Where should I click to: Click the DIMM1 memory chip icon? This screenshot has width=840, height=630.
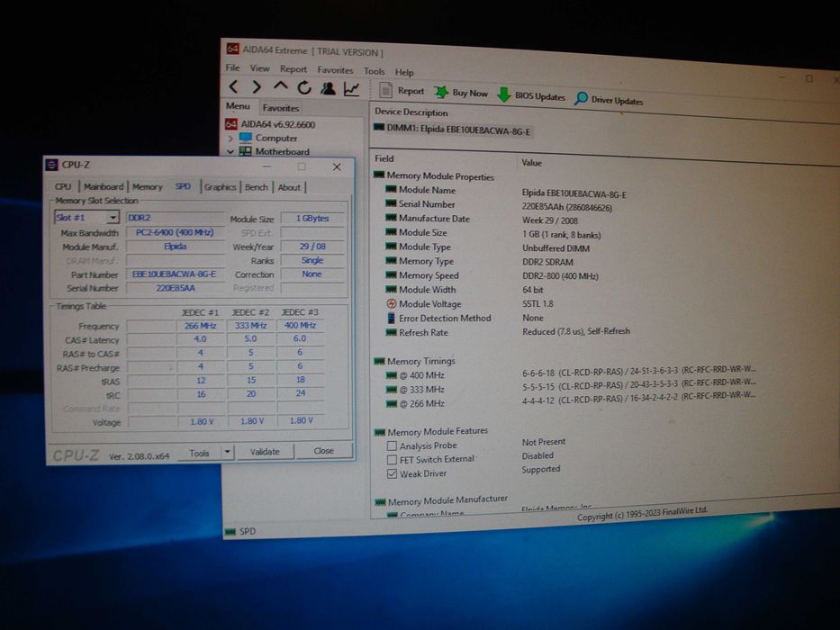tap(379, 127)
